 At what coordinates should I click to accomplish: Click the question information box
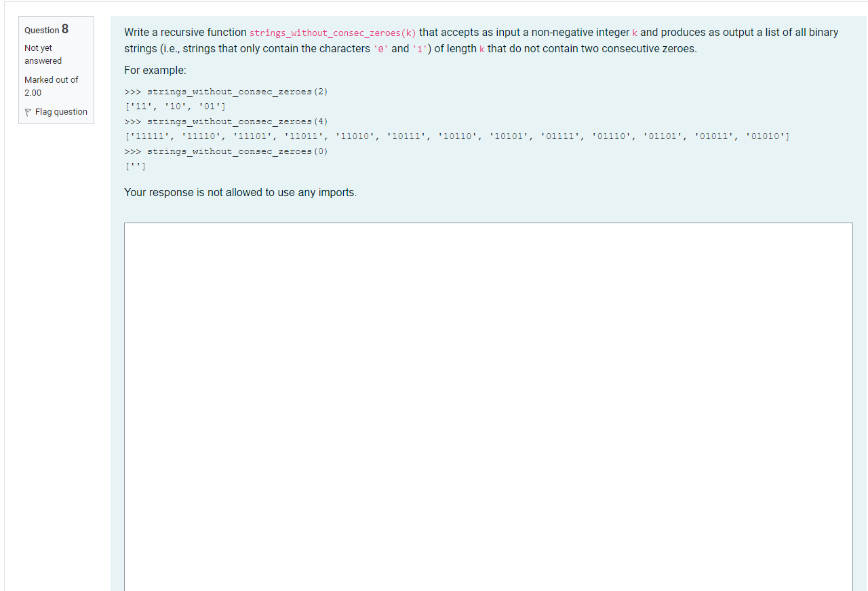56,70
